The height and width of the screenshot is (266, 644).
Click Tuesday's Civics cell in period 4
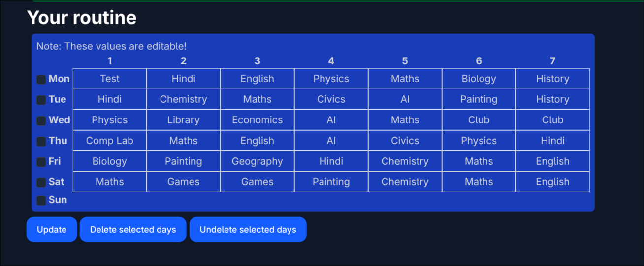(x=331, y=99)
